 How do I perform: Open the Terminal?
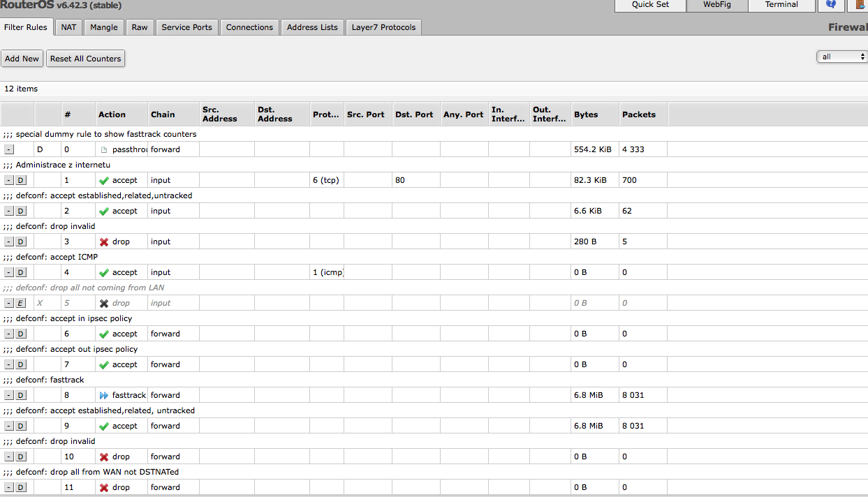tap(781, 5)
